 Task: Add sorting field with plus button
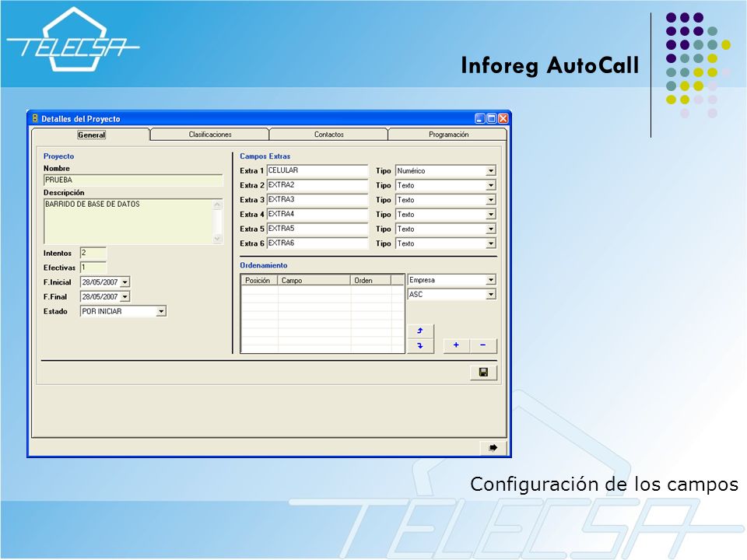click(456, 345)
